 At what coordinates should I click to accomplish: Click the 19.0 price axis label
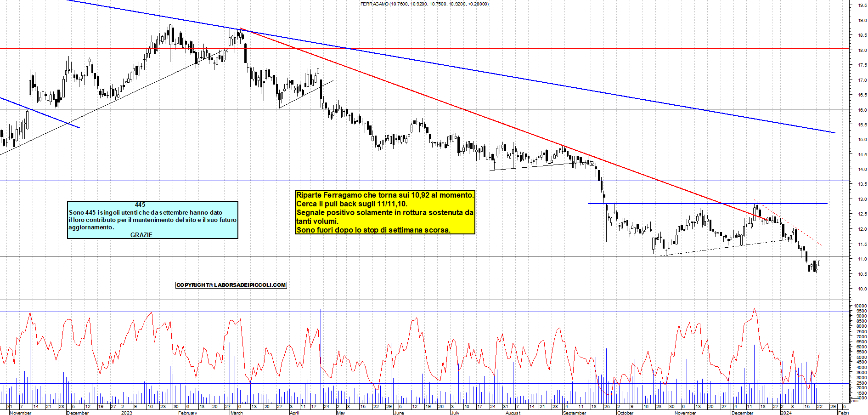click(x=862, y=21)
